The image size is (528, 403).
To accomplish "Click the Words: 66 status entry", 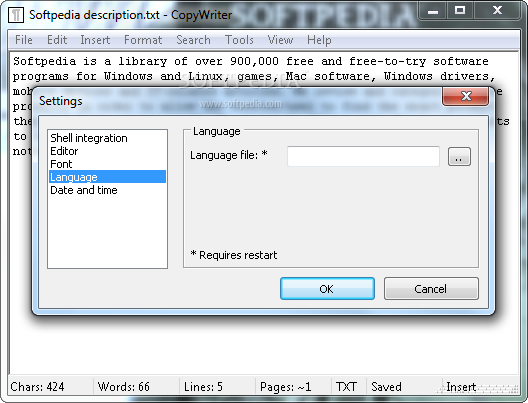I will pos(124,387).
